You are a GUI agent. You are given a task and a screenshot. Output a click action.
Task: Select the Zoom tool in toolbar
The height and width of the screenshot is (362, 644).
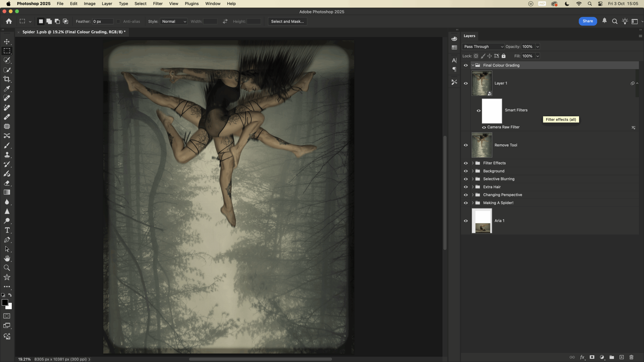click(7, 268)
